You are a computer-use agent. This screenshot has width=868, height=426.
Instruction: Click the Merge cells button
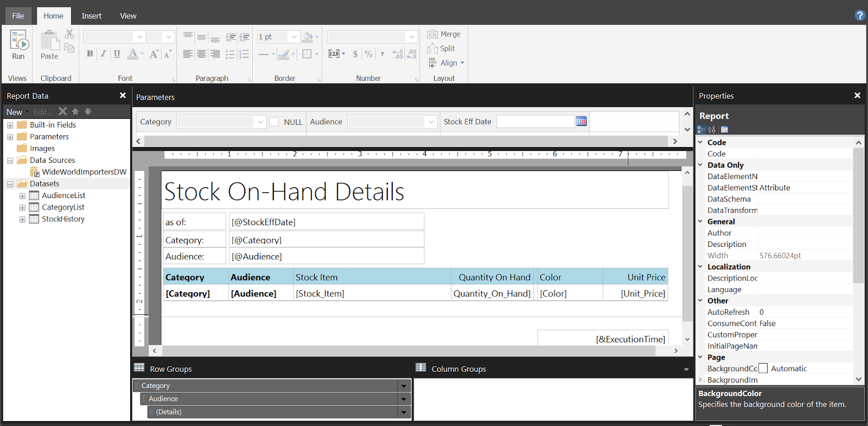pyautogui.click(x=444, y=34)
